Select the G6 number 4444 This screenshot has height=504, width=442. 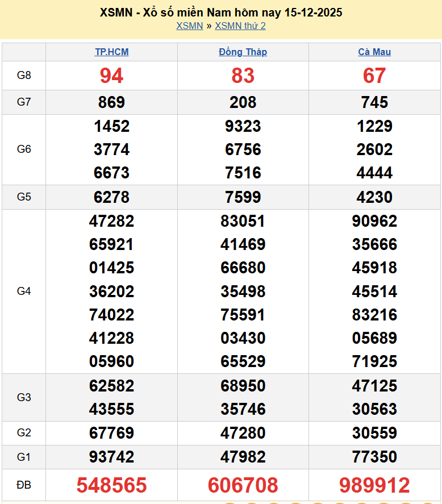coord(374,173)
